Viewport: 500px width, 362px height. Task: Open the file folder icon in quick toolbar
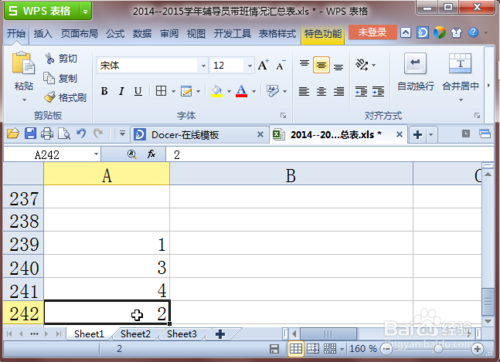(13, 134)
